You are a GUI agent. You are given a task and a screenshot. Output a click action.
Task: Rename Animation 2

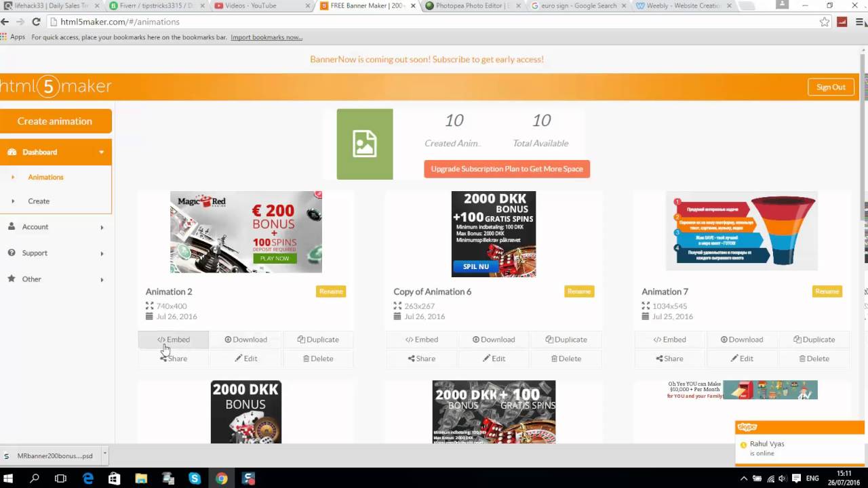coord(331,291)
